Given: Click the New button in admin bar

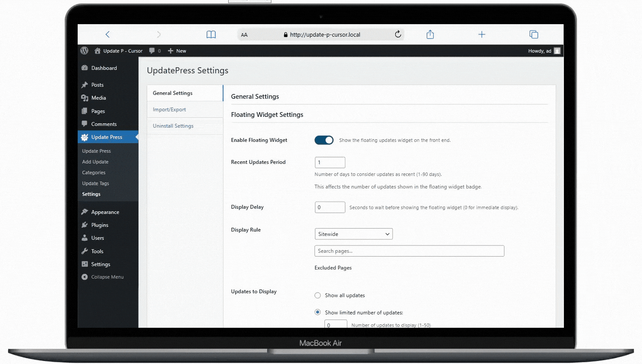Looking at the screenshot, I should (x=177, y=51).
